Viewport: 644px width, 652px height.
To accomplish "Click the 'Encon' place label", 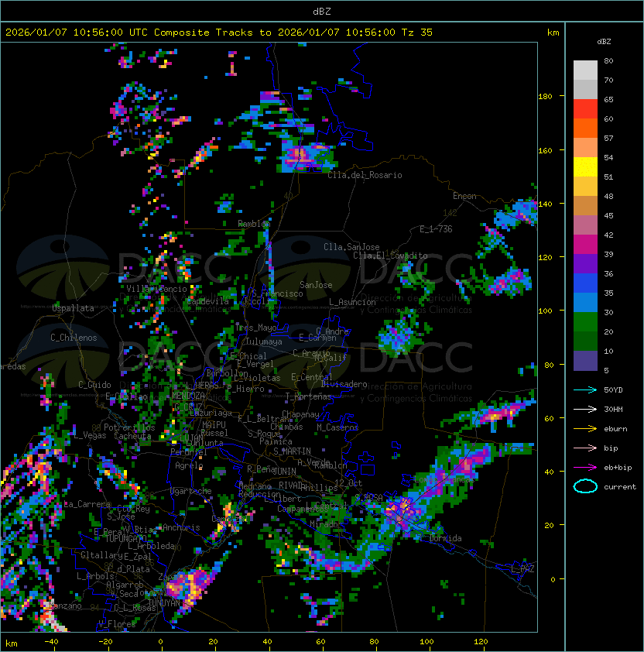I will click(x=464, y=196).
